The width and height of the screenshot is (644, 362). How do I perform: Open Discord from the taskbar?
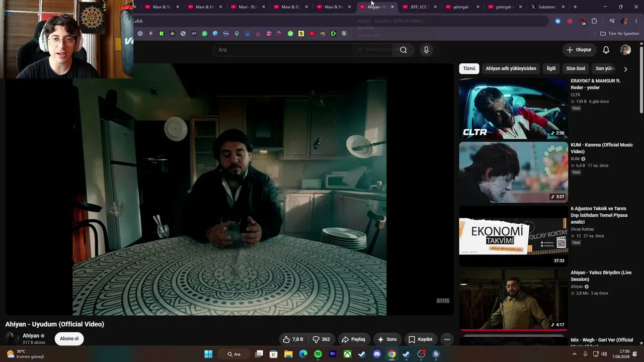click(377, 354)
